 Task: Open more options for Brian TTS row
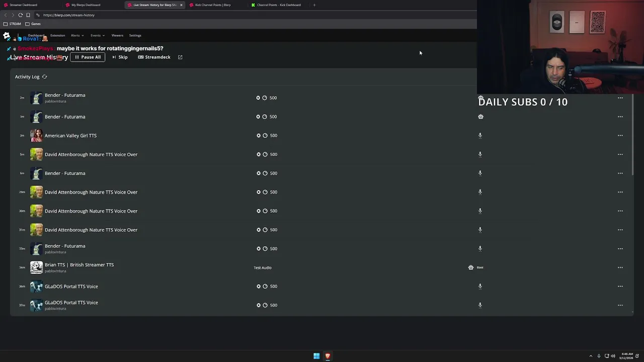pyautogui.click(x=620, y=267)
